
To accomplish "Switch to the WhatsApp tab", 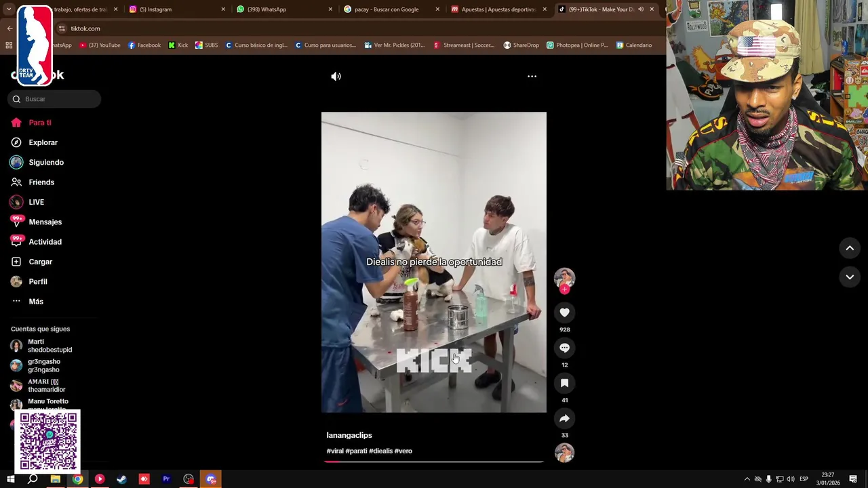I will click(x=283, y=9).
